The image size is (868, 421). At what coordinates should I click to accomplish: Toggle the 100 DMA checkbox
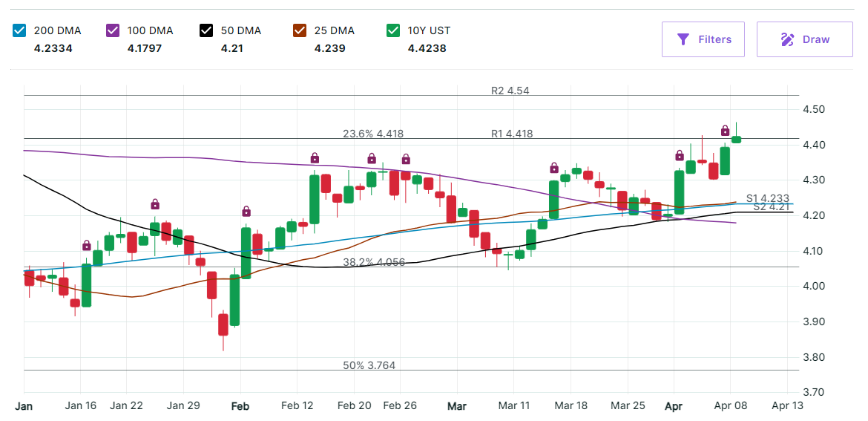(112, 30)
